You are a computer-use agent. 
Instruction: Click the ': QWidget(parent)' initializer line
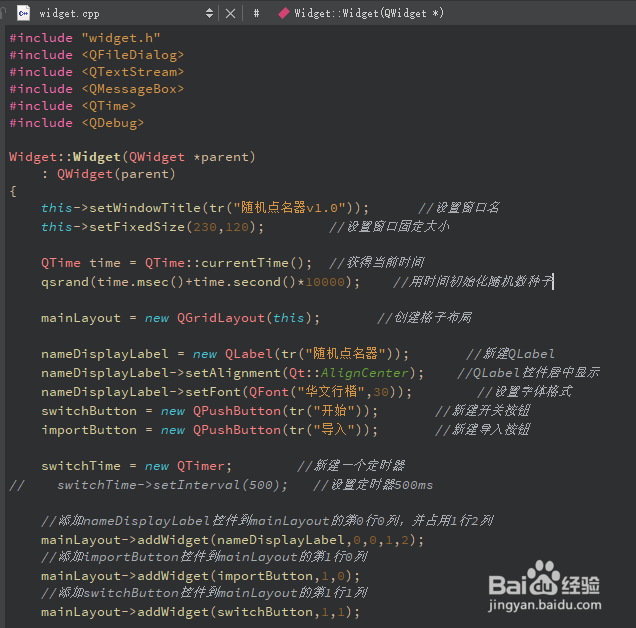108,174
